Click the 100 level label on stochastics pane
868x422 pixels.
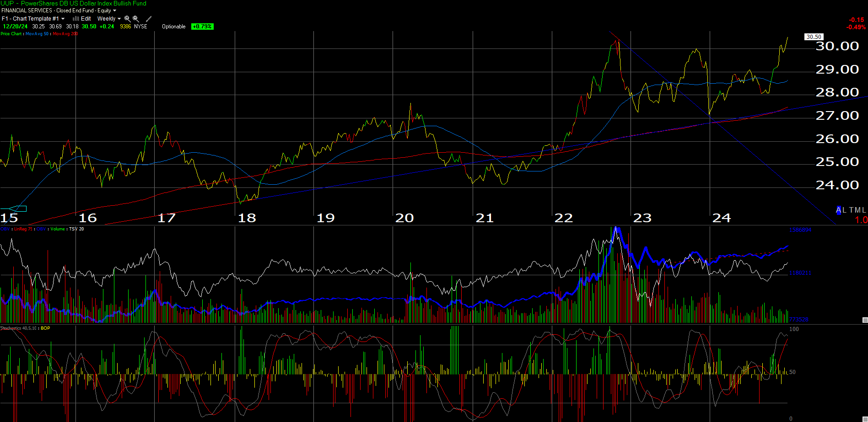[x=794, y=329]
